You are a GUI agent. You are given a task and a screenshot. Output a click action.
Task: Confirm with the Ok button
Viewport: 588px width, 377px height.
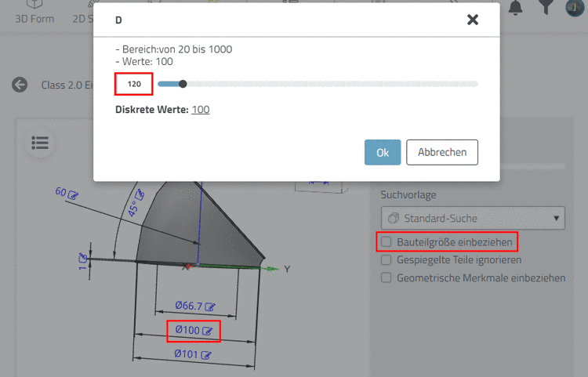click(383, 152)
